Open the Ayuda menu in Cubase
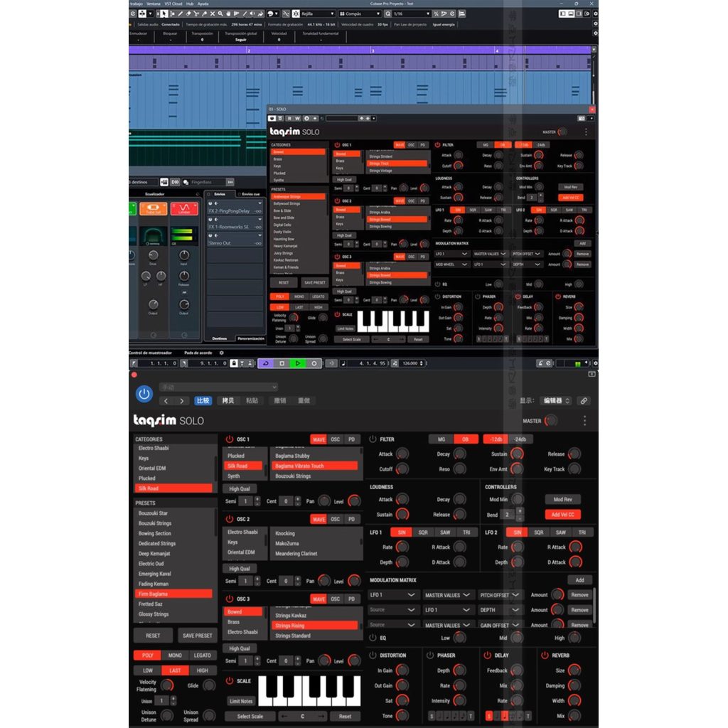 [x=203, y=4]
